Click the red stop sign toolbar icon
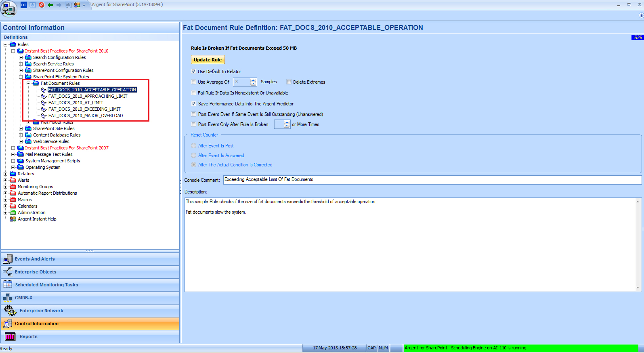Screen dimensions: 644x353 pyautogui.click(x=42, y=5)
